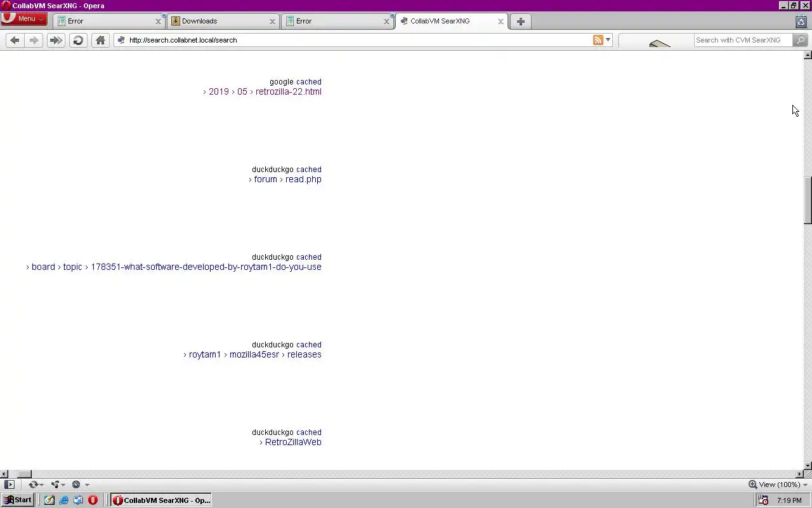
Task: Switch to the first Error tab
Action: (108, 21)
